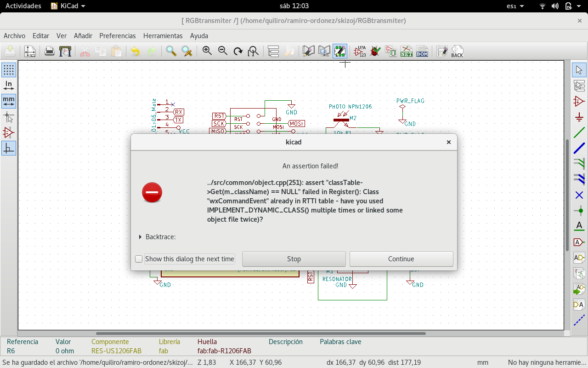The image size is (588, 368).
Task: Click the Cut scissors icon
Action: (85, 51)
